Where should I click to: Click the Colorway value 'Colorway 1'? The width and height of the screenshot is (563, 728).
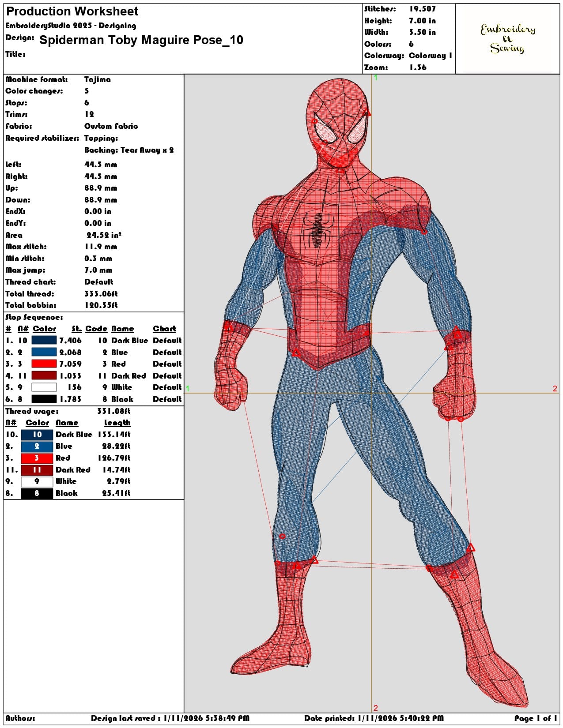[x=430, y=56]
